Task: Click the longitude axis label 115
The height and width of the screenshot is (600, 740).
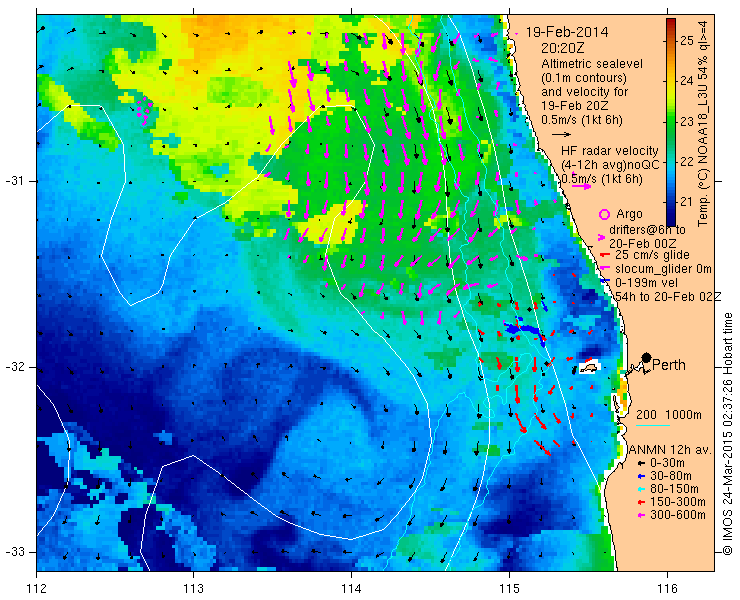Action: click(x=509, y=588)
